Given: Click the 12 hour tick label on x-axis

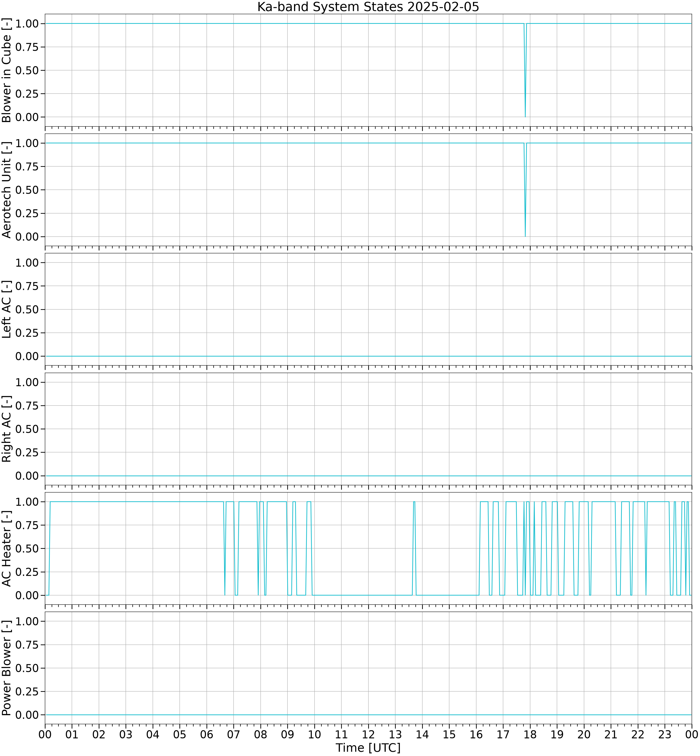Looking at the screenshot, I should [x=368, y=735].
